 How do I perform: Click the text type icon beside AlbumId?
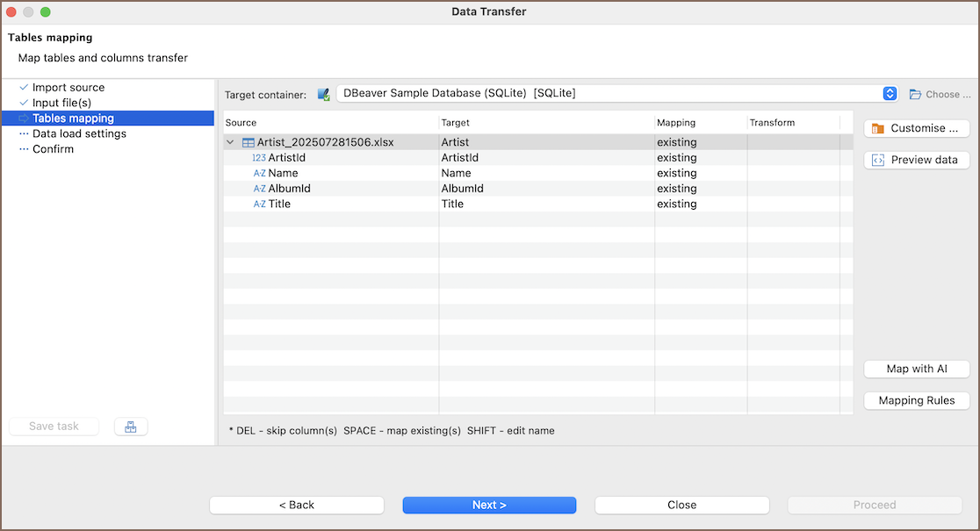pyautogui.click(x=259, y=189)
